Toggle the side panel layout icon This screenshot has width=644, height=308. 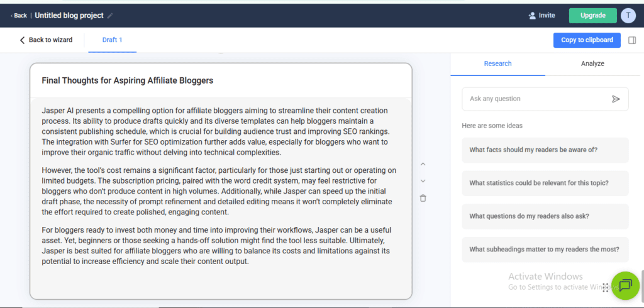click(x=632, y=40)
